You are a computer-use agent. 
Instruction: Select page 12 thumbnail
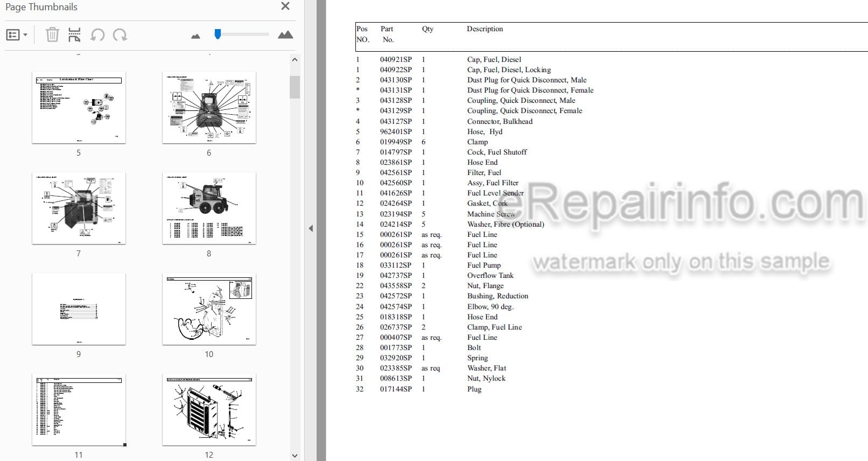[209, 410]
